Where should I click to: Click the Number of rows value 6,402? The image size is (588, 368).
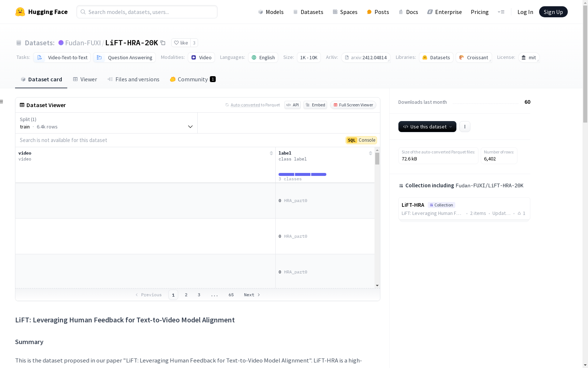click(490, 159)
